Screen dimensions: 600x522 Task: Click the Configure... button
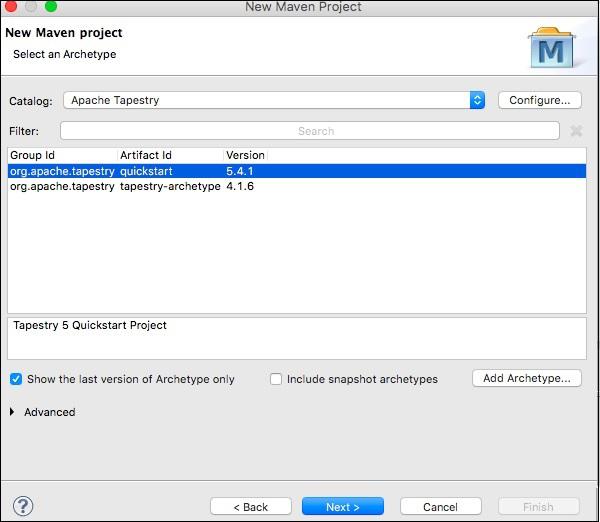click(x=540, y=100)
